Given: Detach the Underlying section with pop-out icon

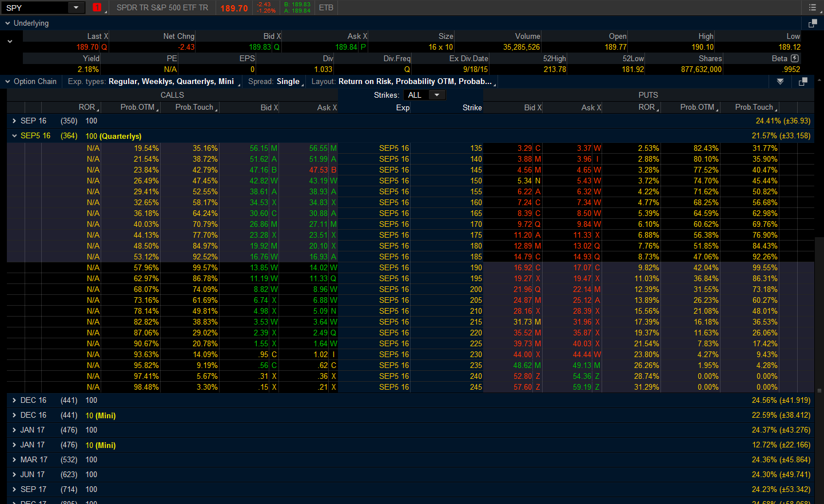Looking at the screenshot, I should click(x=813, y=23).
